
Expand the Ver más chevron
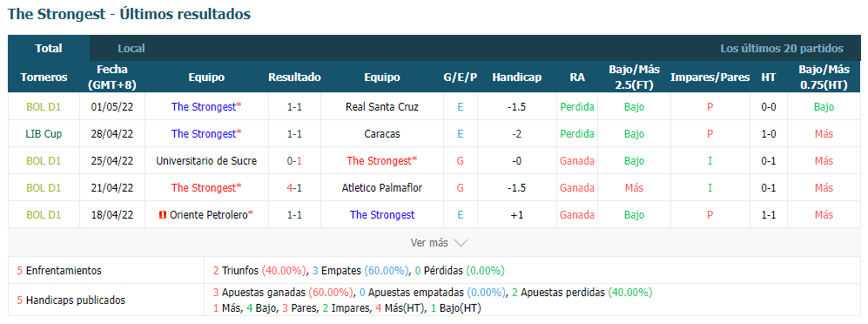point(461,243)
